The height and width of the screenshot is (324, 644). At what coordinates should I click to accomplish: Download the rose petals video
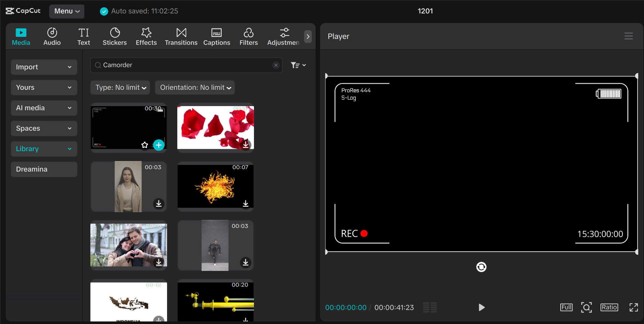pyautogui.click(x=245, y=144)
